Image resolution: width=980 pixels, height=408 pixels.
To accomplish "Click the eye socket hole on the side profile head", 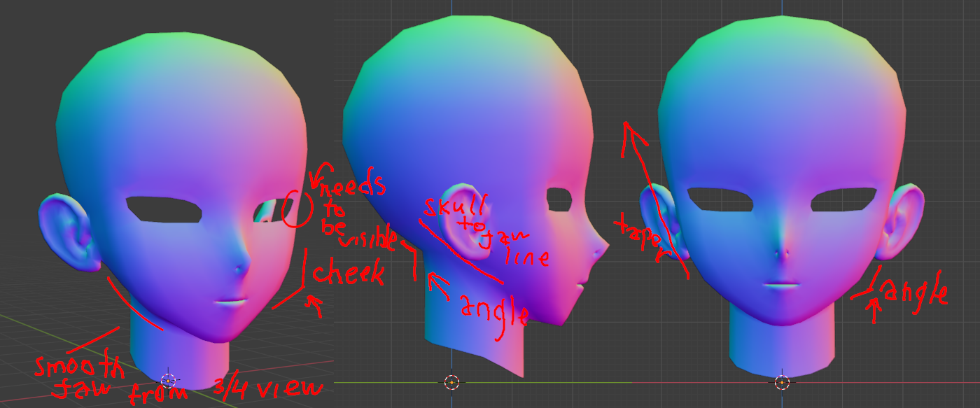I will [559, 199].
